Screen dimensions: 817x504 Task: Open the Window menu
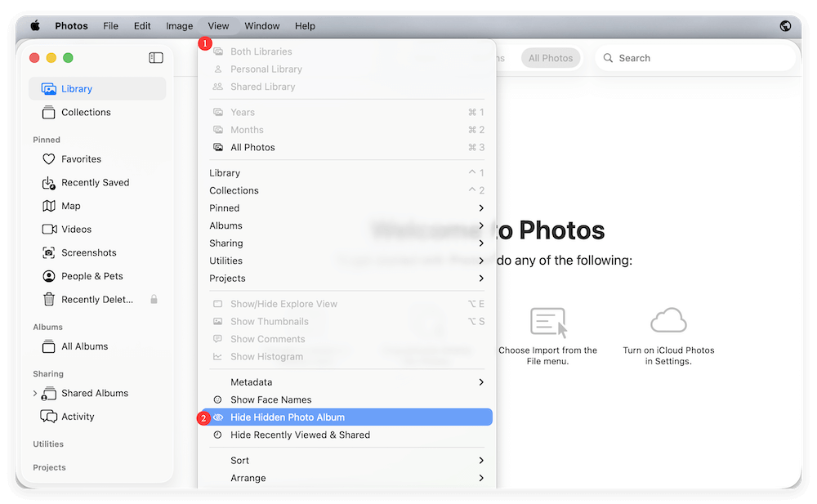262,25
